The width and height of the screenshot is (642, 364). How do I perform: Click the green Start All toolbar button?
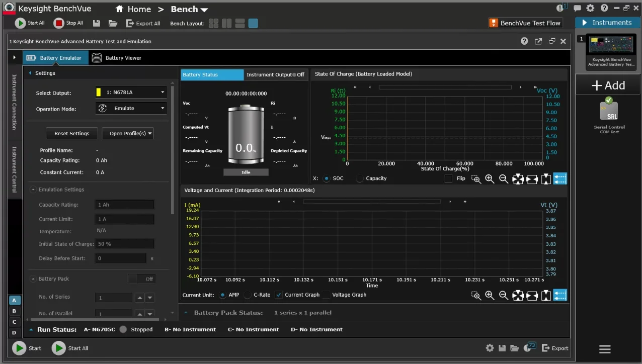(30, 23)
